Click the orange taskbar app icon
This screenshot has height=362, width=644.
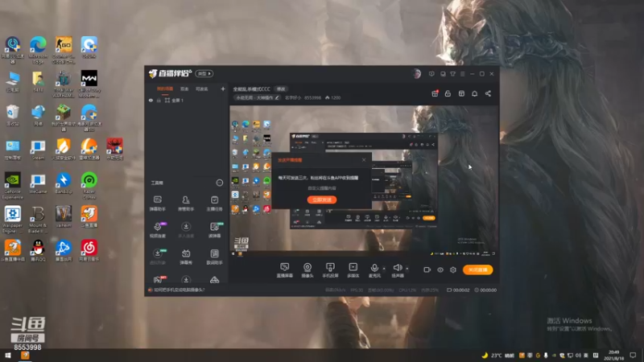coord(25,356)
